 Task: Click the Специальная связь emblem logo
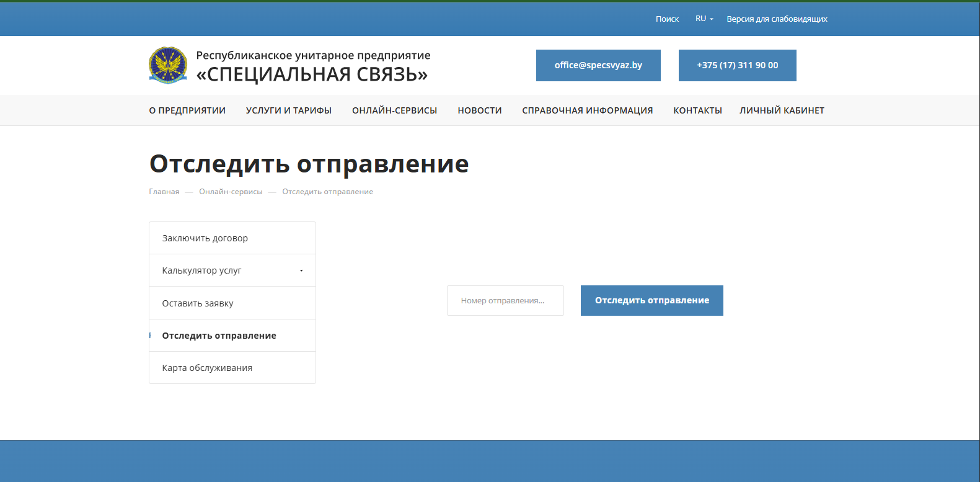168,65
